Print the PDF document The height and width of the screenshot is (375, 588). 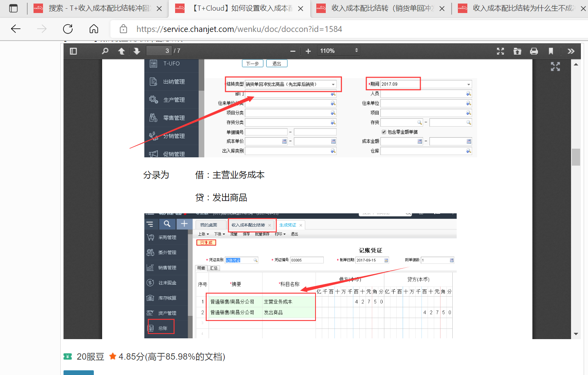(x=534, y=51)
